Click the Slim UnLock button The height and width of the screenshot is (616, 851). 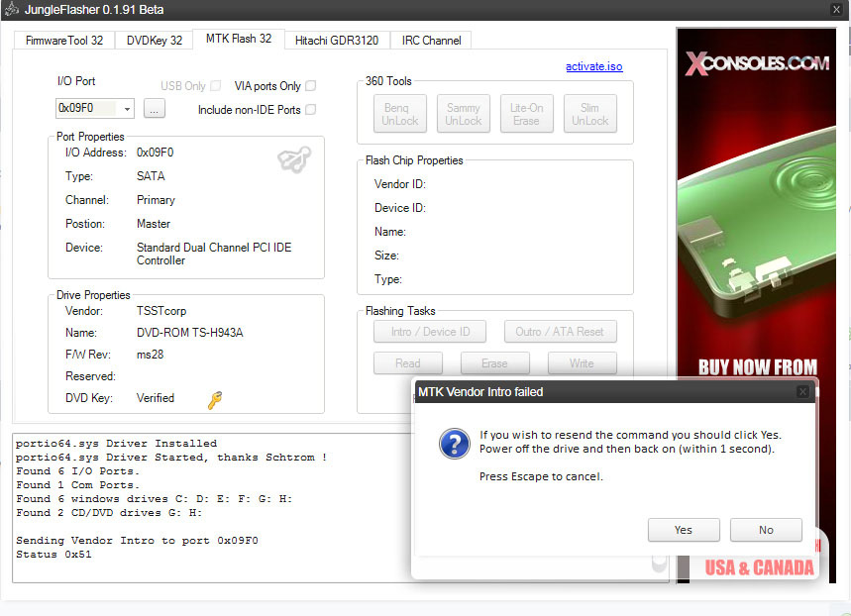tap(589, 114)
